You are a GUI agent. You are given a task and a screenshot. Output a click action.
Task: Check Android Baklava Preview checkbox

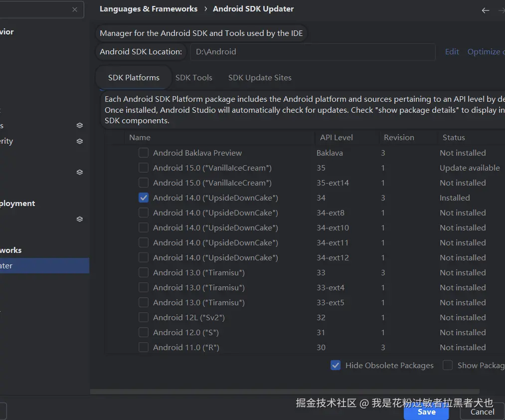tap(143, 153)
